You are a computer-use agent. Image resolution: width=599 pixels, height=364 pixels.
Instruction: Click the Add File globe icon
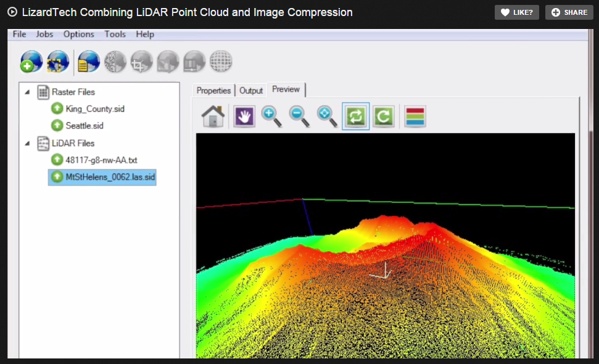[30, 62]
